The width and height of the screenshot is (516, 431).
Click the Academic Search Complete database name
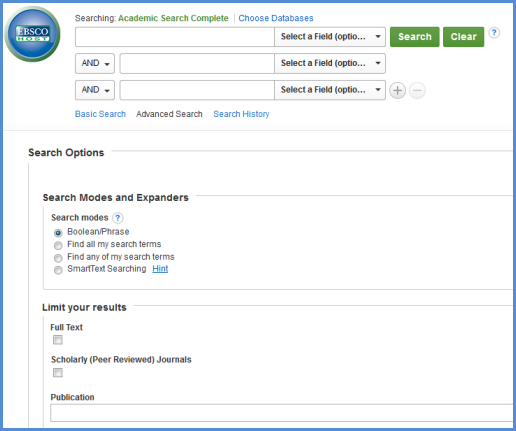click(173, 18)
